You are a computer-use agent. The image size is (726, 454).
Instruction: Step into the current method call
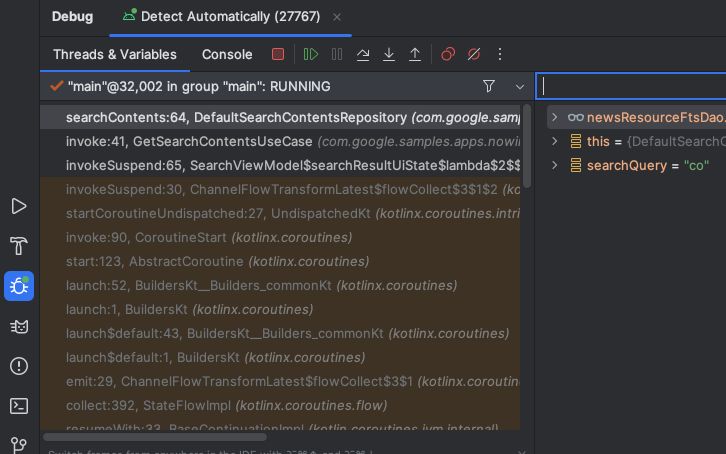pyautogui.click(x=389, y=54)
